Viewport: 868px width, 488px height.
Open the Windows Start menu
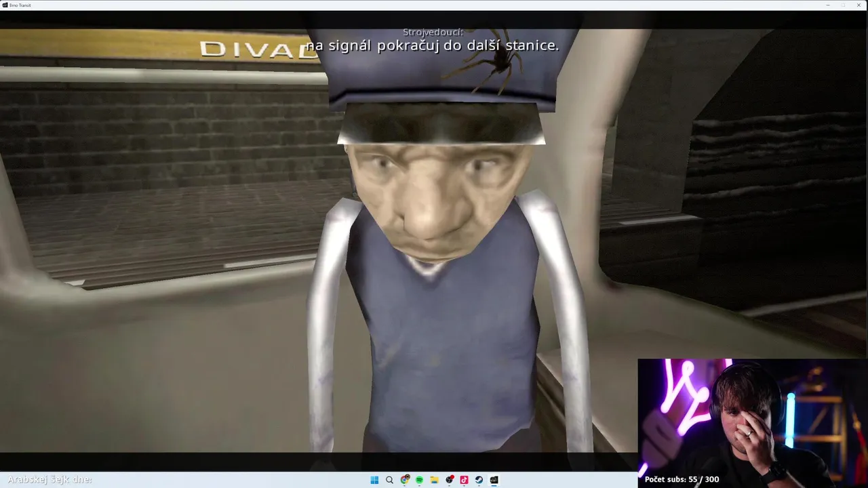click(374, 480)
